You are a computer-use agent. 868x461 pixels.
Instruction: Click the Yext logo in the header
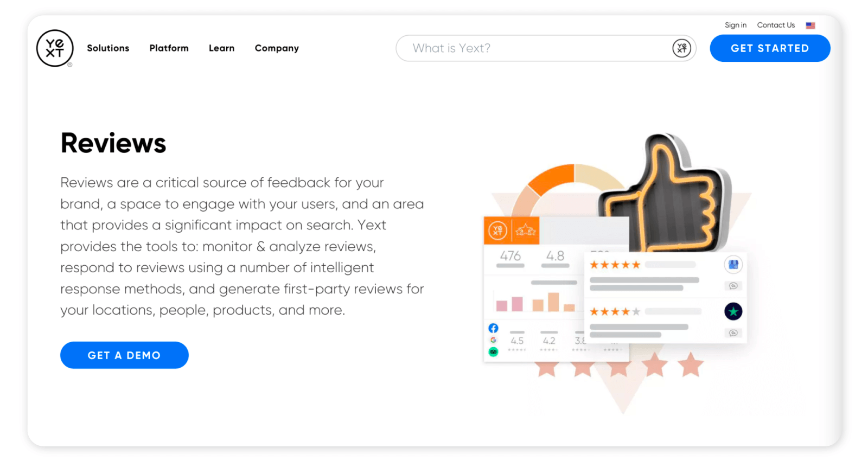[x=54, y=48]
